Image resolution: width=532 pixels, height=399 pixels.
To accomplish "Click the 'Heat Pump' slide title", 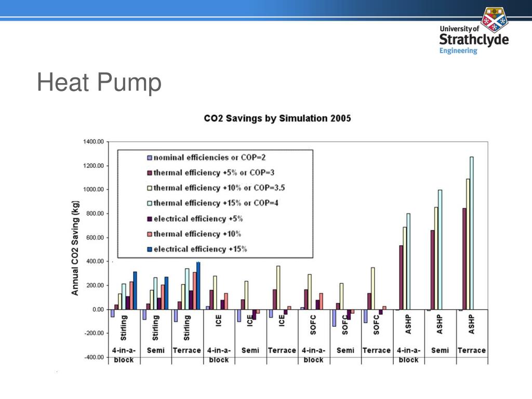I will point(99,82).
